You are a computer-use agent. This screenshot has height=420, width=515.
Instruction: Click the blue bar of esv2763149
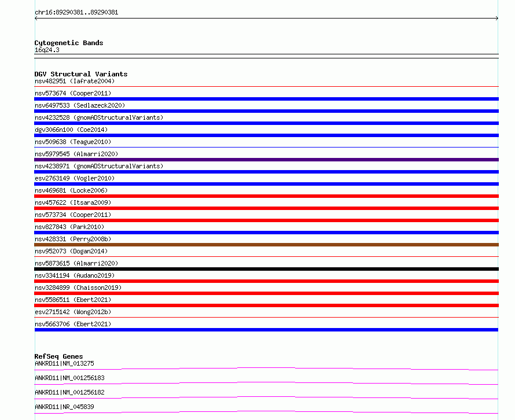click(x=266, y=184)
